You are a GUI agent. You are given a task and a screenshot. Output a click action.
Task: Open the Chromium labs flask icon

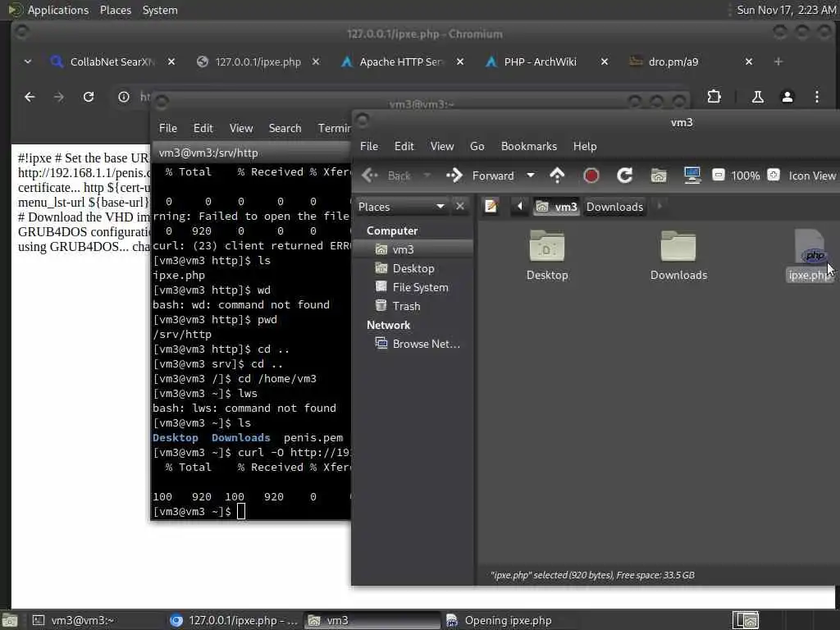pyautogui.click(x=757, y=97)
